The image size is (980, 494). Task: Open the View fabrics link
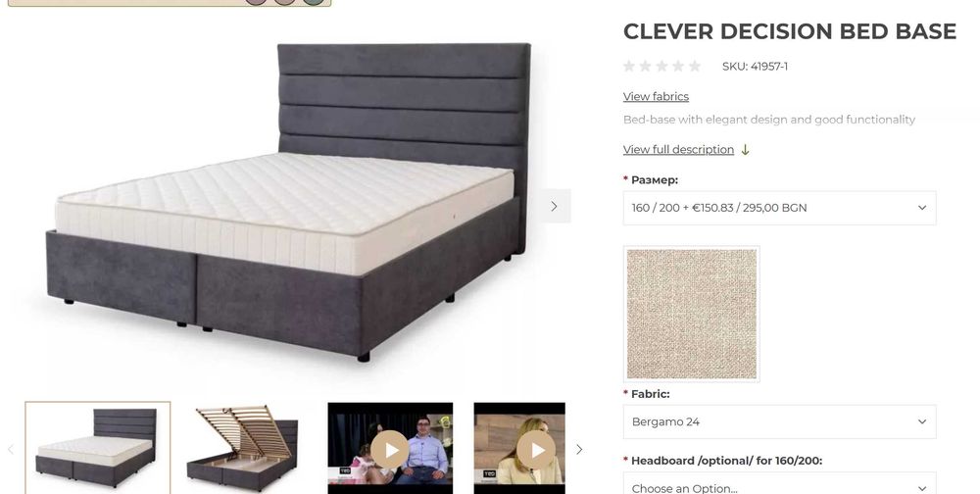(656, 96)
